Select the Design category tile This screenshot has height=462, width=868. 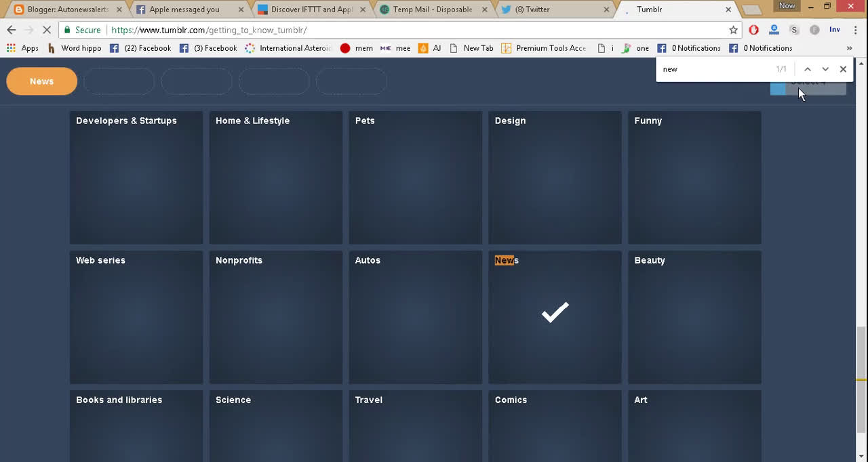click(555, 177)
